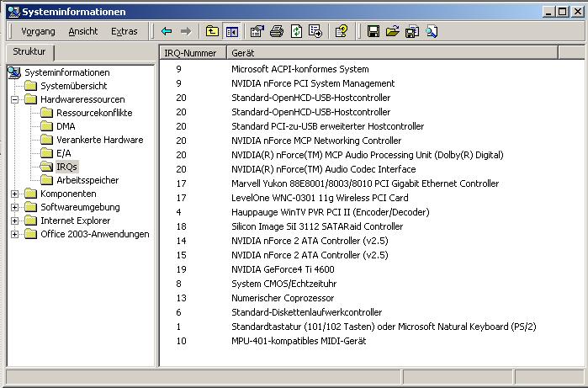Select Systeminformationen root in tree

[x=67, y=72]
